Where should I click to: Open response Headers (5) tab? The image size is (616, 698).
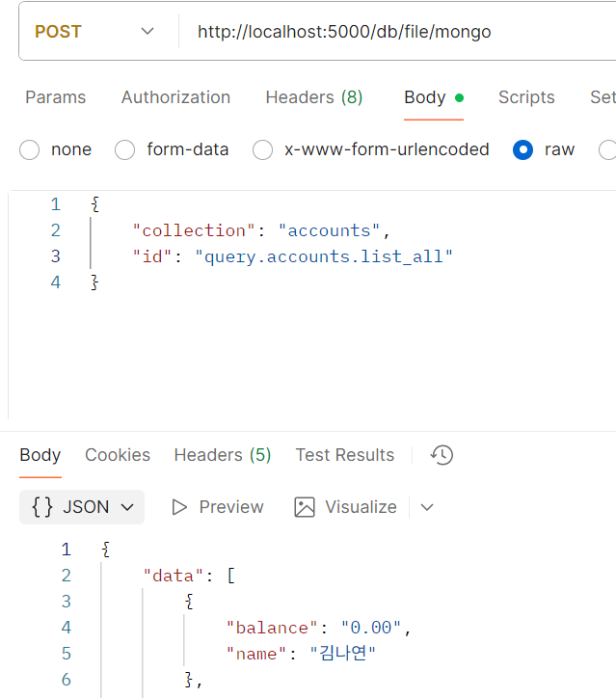pyautogui.click(x=223, y=455)
